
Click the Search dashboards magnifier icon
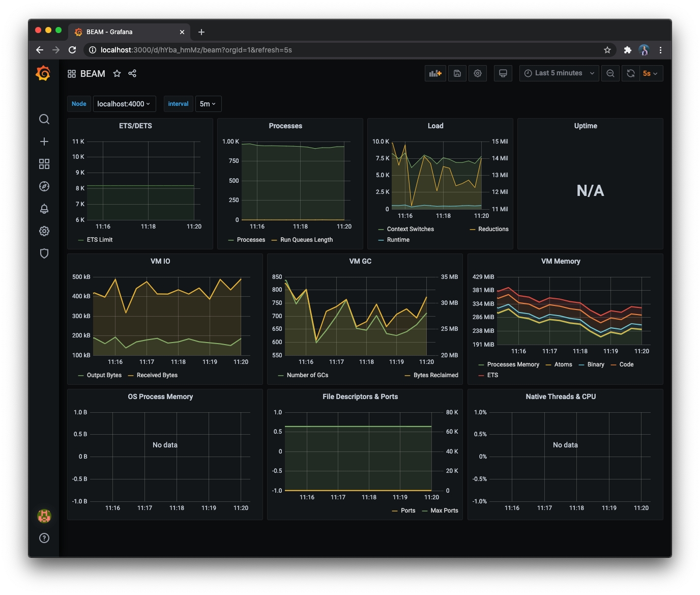(x=44, y=119)
